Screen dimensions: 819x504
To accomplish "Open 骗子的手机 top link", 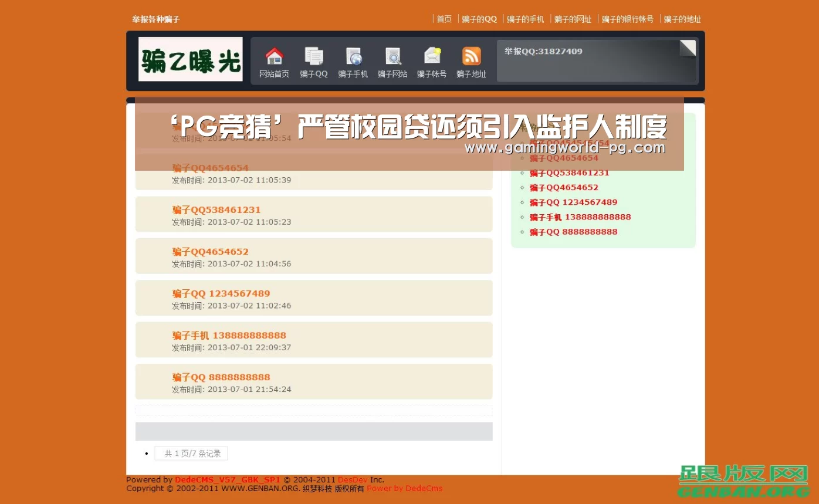I will coord(526,19).
